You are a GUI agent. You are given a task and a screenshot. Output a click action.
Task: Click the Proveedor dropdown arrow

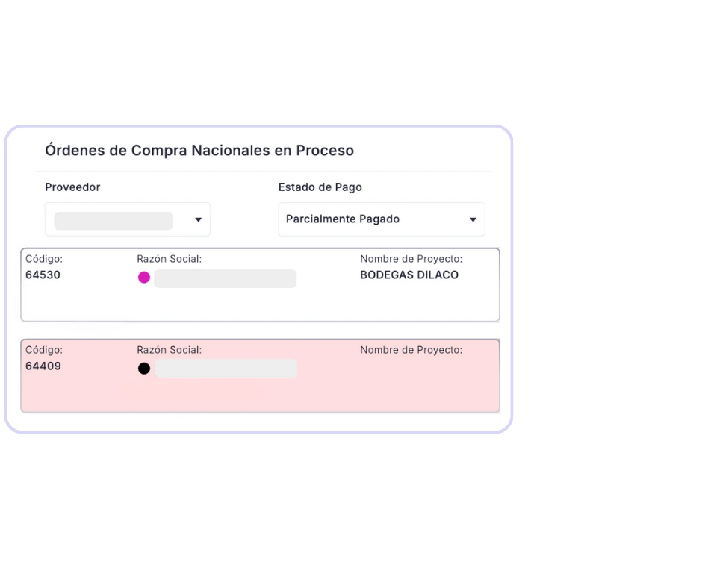click(x=199, y=219)
